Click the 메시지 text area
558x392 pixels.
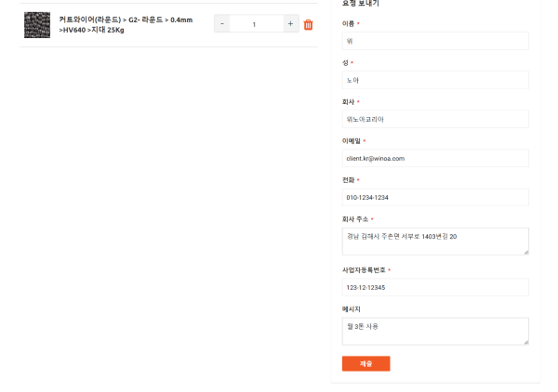tap(435, 331)
